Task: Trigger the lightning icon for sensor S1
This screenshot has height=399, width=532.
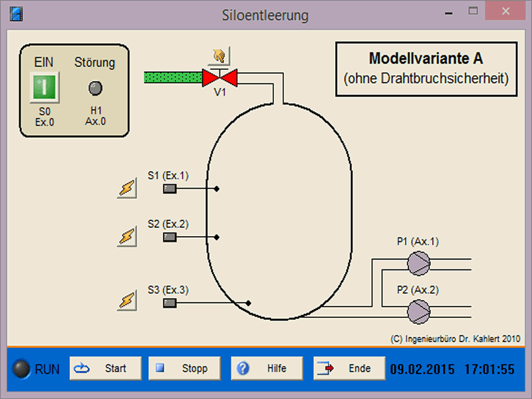Action: coord(128,189)
